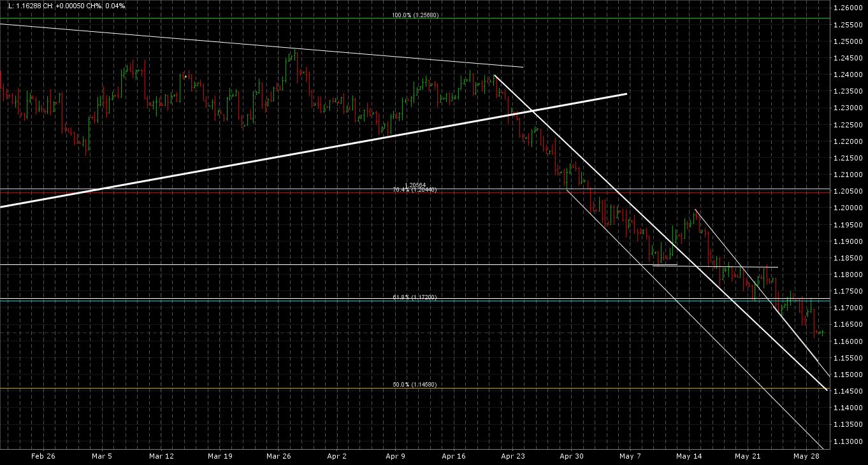The width and height of the screenshot is (868, 465).
Task: Select the "100.0% (1.25680)" Fibonacci level label
Action: point(414,15)
